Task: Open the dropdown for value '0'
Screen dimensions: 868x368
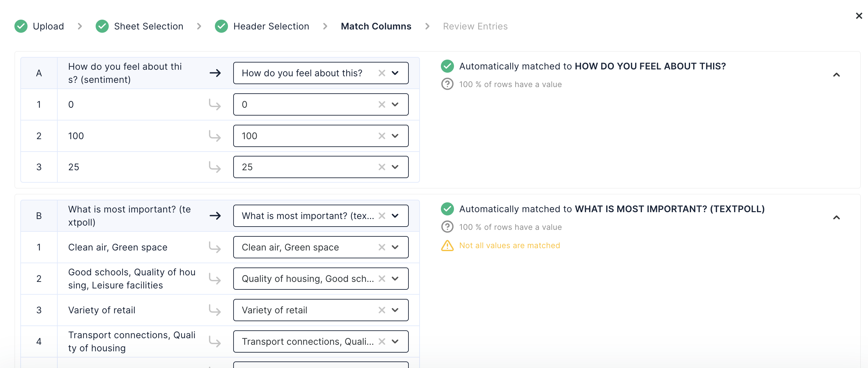Action: 395,104
